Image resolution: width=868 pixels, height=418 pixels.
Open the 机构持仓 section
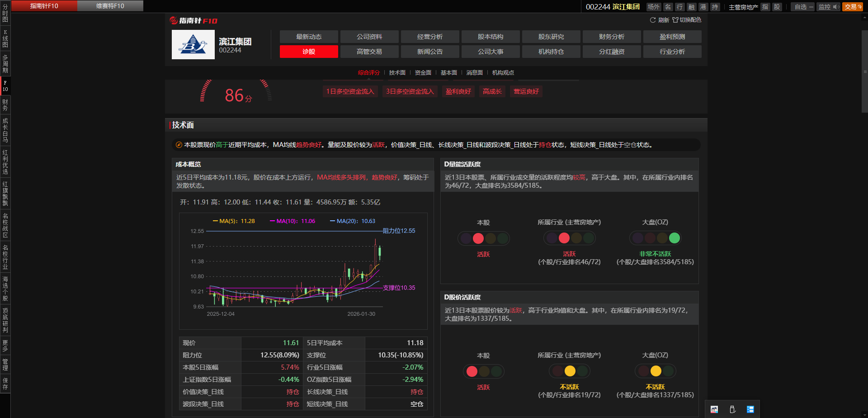click(x=551, y=52)
